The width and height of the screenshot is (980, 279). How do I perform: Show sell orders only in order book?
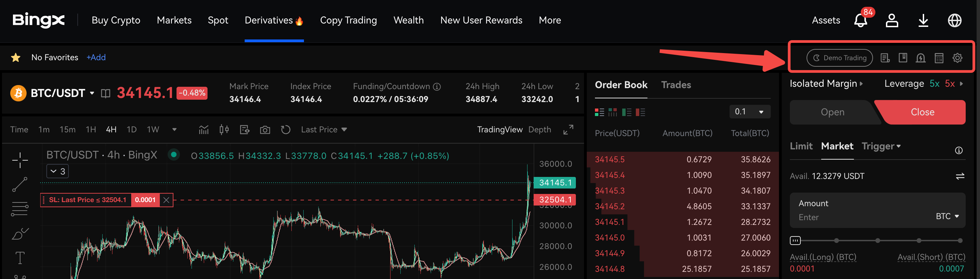click(x=640, y=112)
